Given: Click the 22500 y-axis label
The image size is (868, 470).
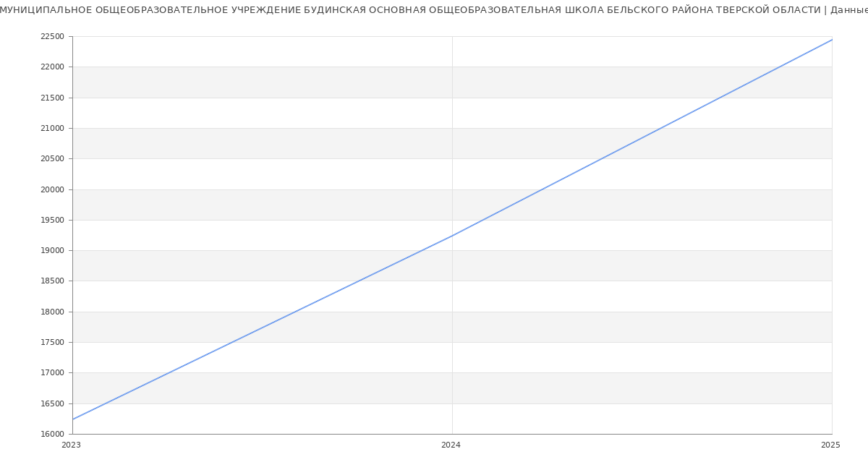Looking at the screenshot, I should (x=53, y=37).
